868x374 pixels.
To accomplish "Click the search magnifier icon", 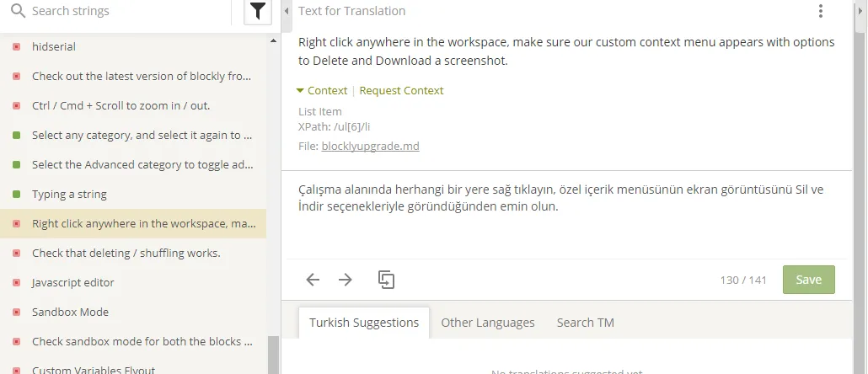I will point(19,11).
